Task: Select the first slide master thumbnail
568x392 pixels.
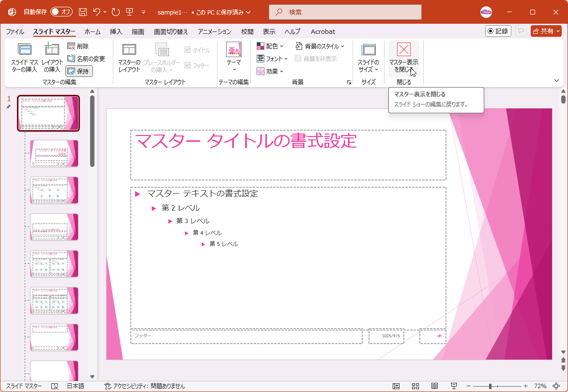Action: coord(49,113)
